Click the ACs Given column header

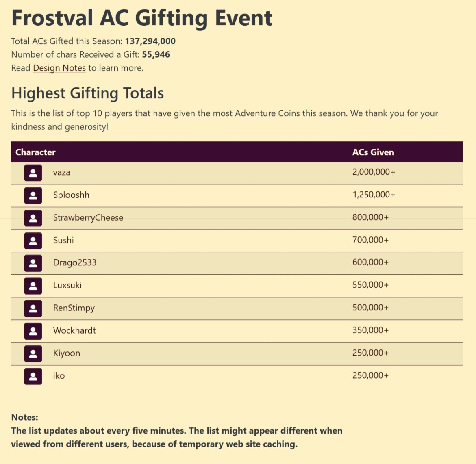coord(373,152)
